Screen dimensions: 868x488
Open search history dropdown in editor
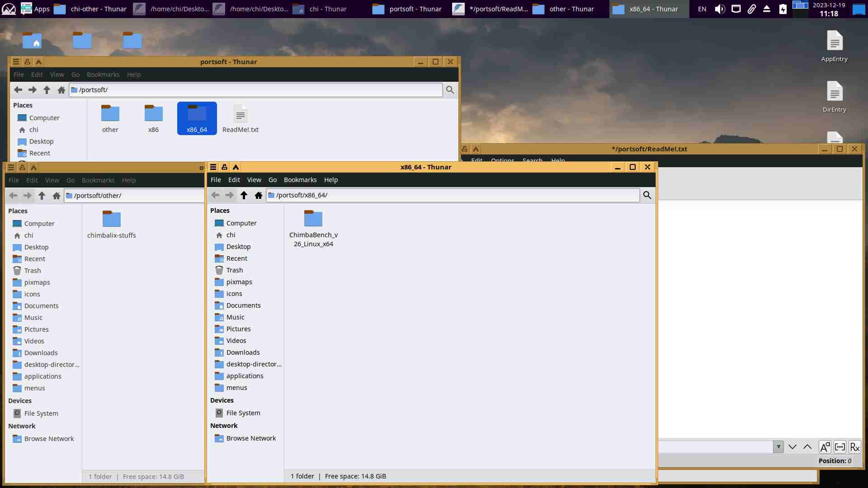pyautogui.click(x=778, y=447)
